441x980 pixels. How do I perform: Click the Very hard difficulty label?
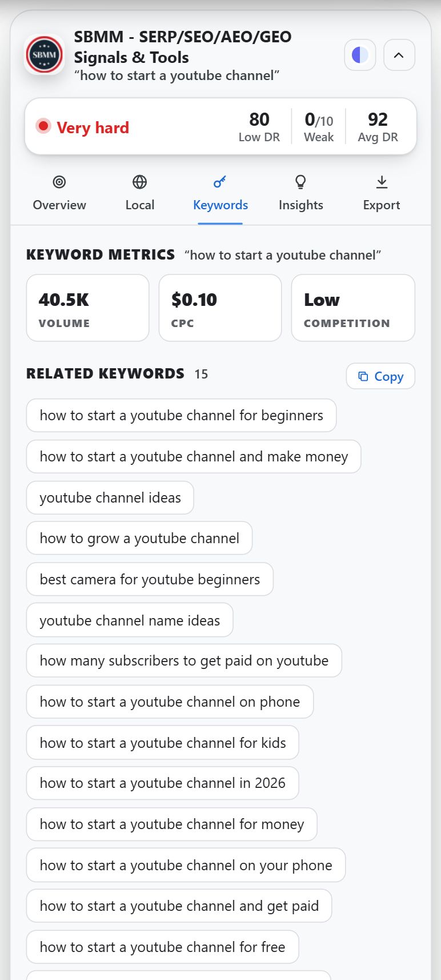coord(93,128)
